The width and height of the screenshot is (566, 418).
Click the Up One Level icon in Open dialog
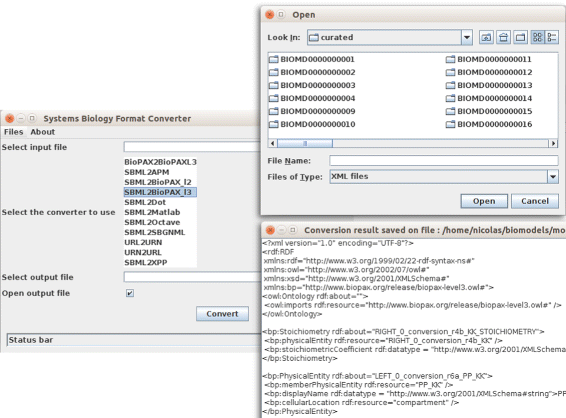(486, 37)
